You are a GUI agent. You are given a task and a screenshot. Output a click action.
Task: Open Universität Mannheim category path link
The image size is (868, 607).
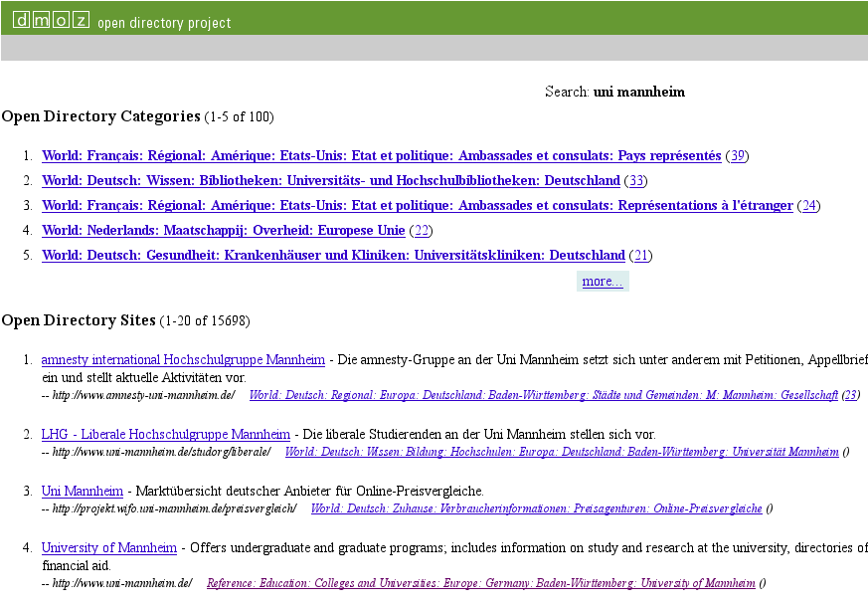(561, 452)
